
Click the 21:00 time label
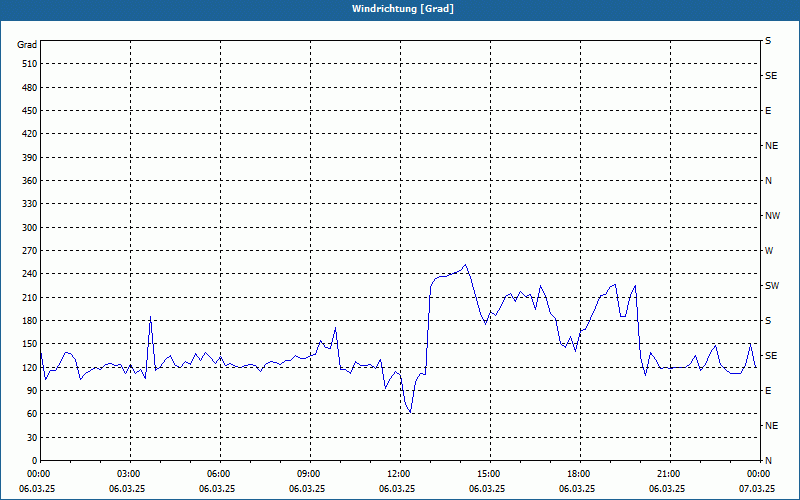(x=670, y=474)
